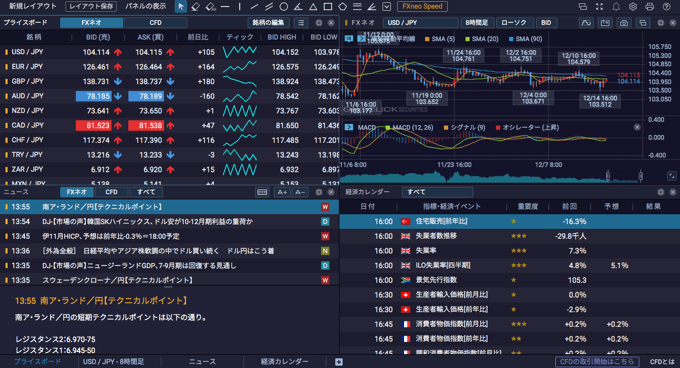Add a new panel tab with plus icon

(x=339, y=362)
